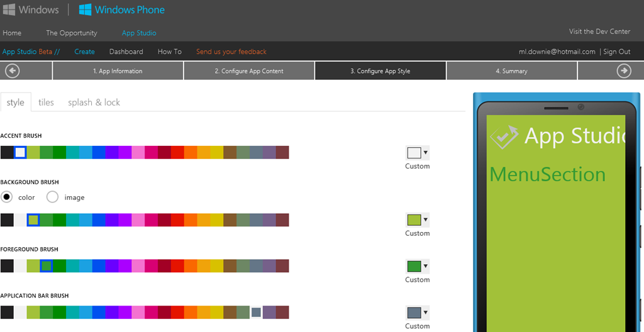Click the Create menu link

(85, 52)
